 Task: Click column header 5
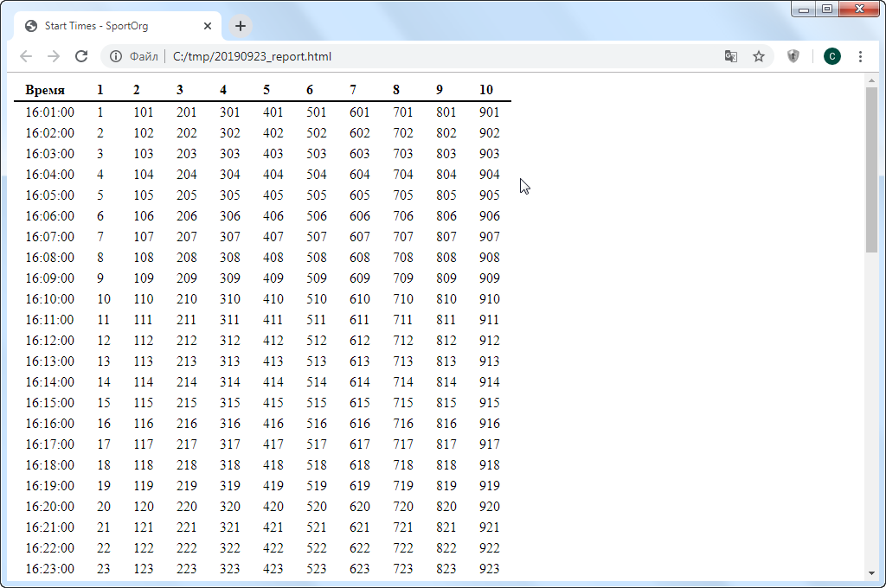(x=266, y=90)
